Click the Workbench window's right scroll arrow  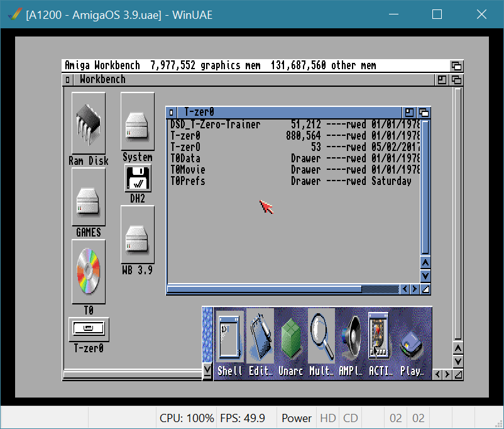pyautogui.click(x=447, y=375)
